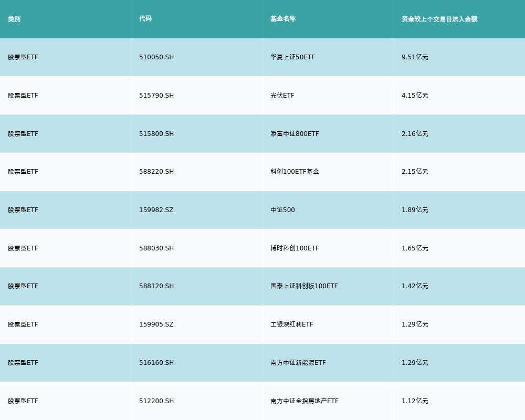Click inflow amount 2.15亿元

pyautogui.click(x=415, y=172)
